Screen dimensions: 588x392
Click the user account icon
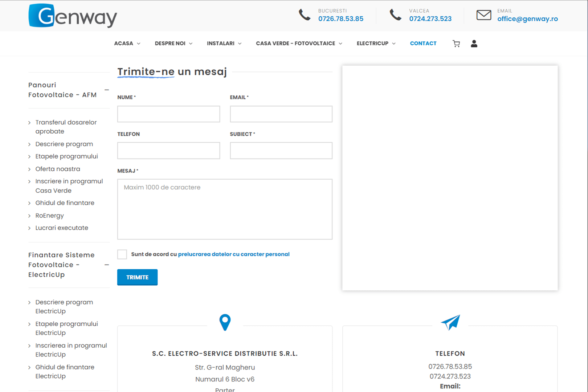(474, 44)
